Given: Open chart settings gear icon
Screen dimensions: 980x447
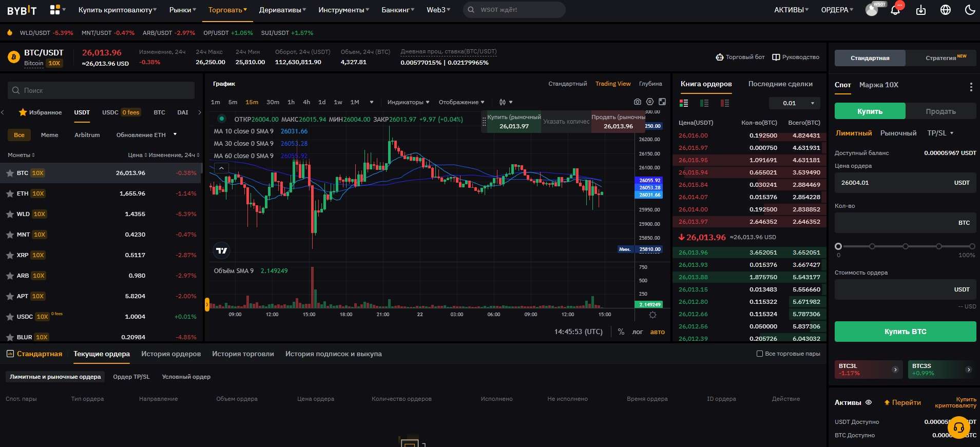Looking at the screenshot, I should pyautogui.click(x=650, y=102).
